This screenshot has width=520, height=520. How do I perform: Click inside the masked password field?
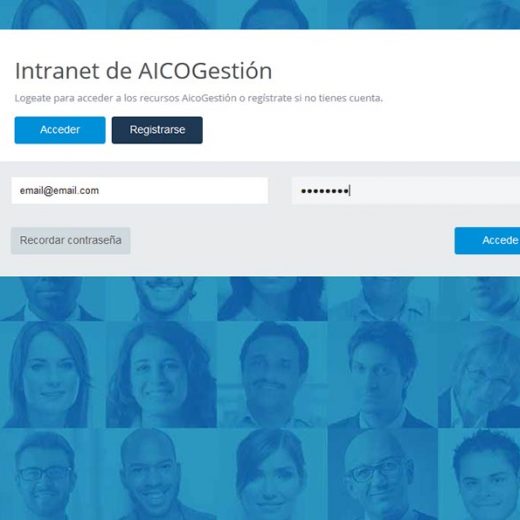point(406,191)
